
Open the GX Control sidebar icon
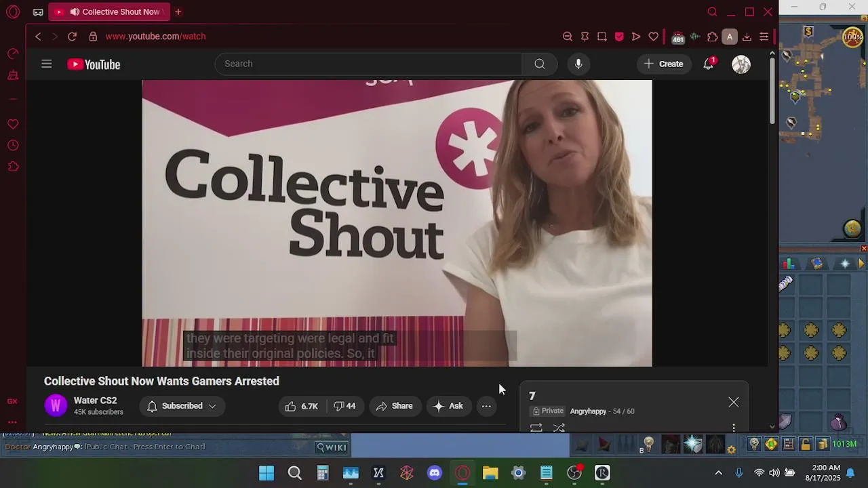(13, 53)
